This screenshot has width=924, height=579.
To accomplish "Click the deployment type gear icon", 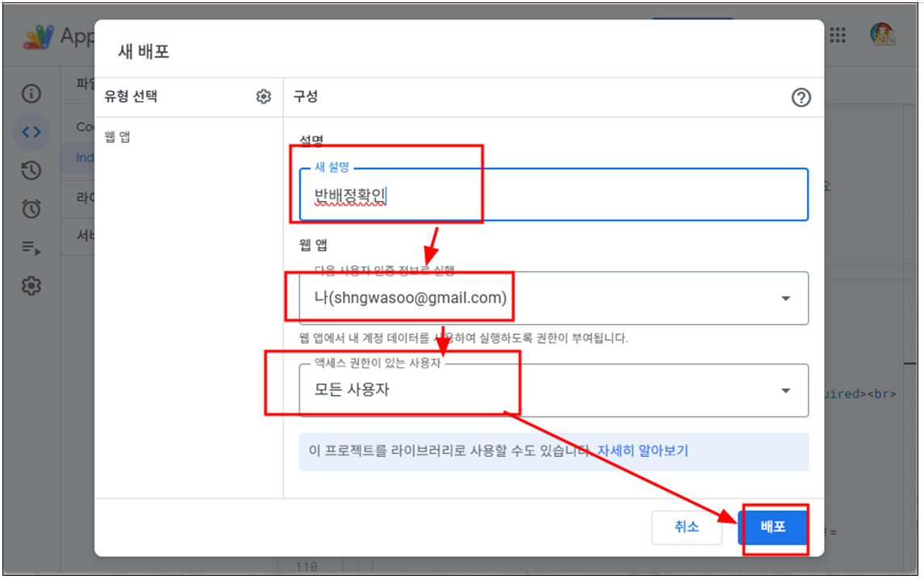I will (x=263, y=97).
